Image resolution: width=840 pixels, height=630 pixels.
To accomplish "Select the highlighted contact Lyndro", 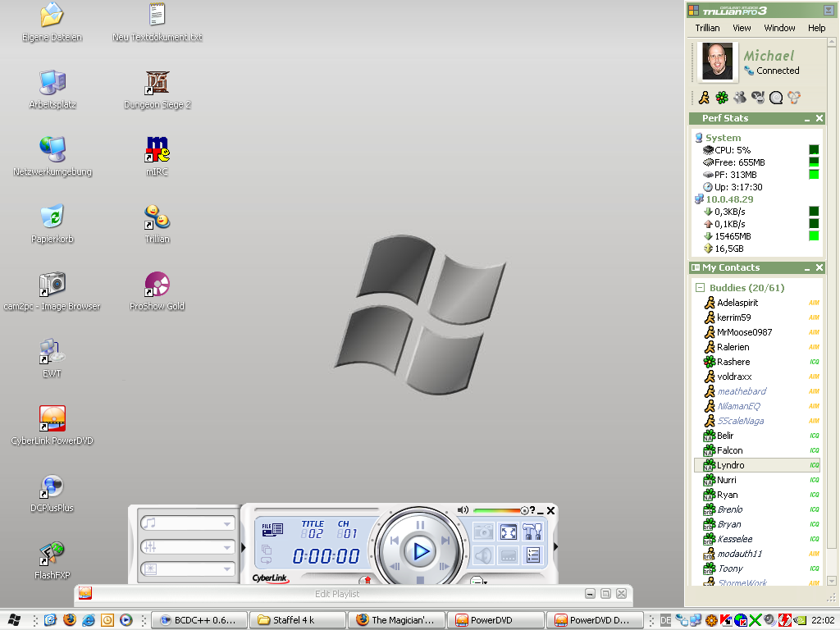I will [757, 465].
